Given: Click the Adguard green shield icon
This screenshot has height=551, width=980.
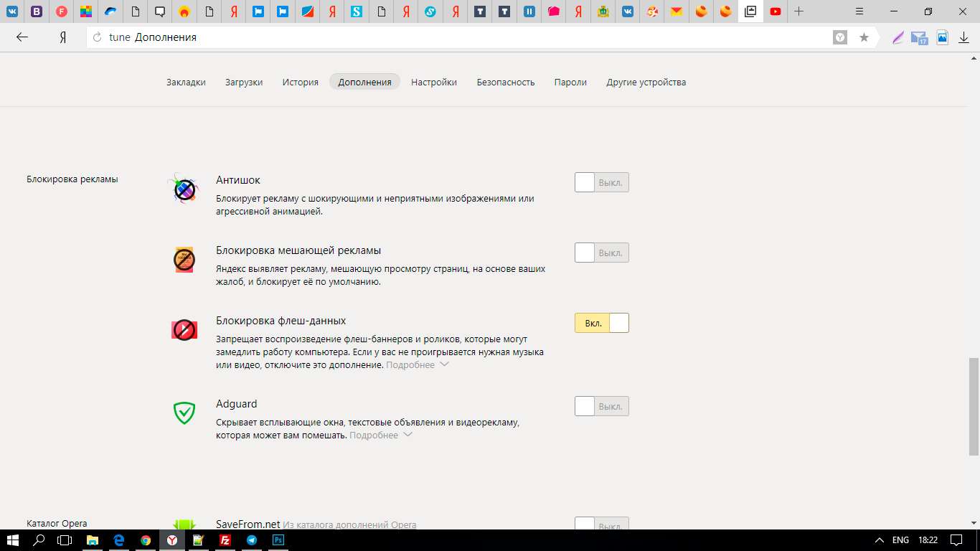Looking at the screenshot, I should tap(184, 413).
